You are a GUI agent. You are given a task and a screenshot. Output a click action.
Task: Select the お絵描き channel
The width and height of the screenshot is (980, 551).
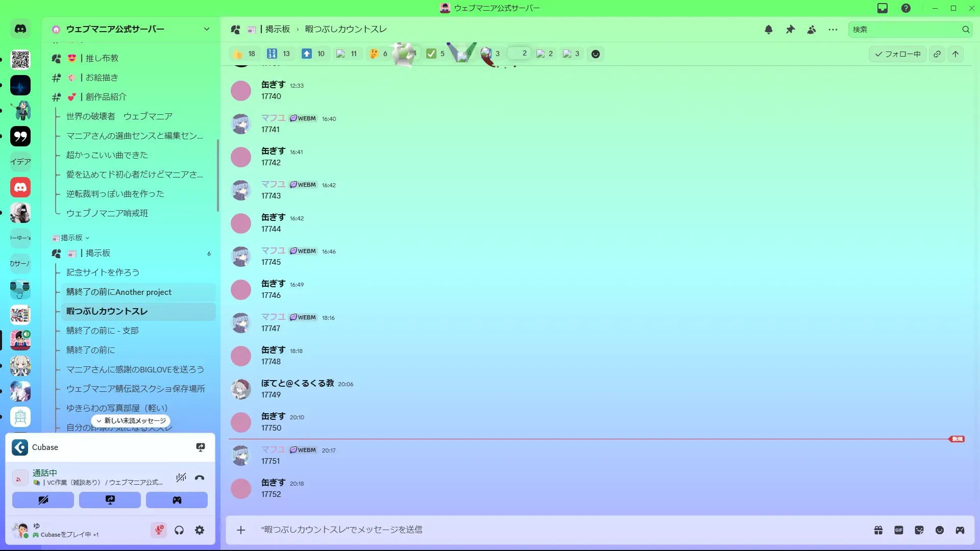tap(102, 78)
